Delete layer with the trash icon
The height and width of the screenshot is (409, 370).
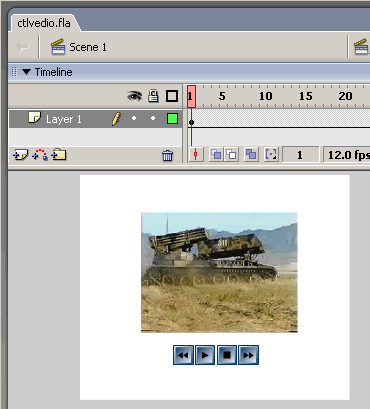click(167, 155)
